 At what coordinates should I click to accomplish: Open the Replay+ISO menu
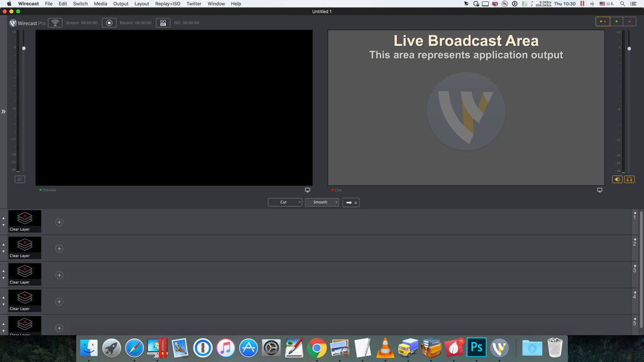tap(167, 3)
